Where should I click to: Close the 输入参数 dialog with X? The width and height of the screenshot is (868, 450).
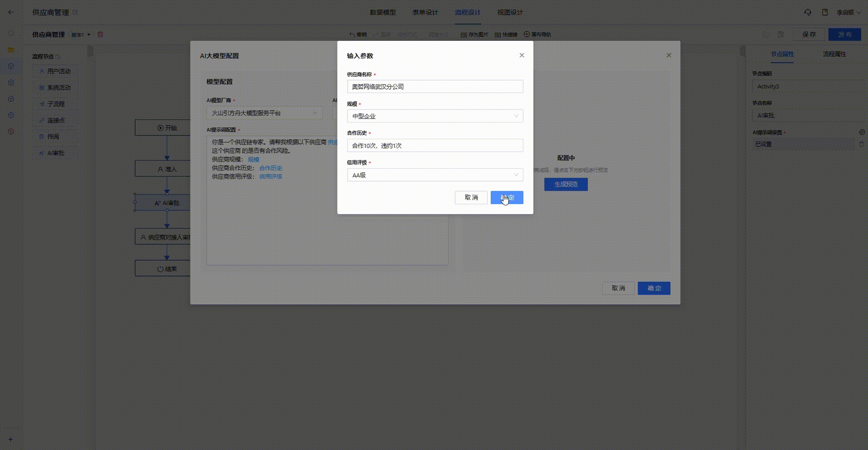point(522,55)
